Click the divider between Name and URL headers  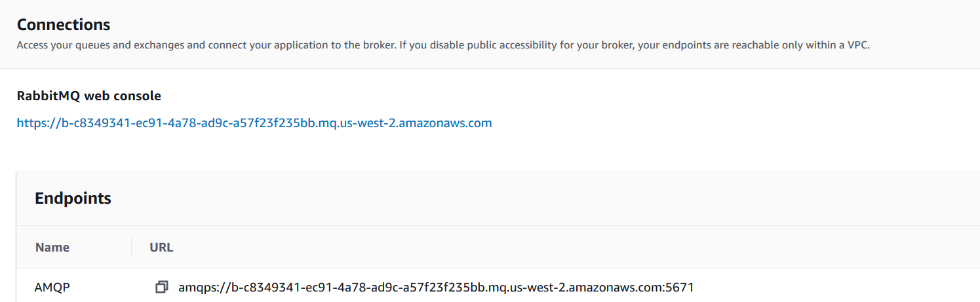[x=132, y=248]
